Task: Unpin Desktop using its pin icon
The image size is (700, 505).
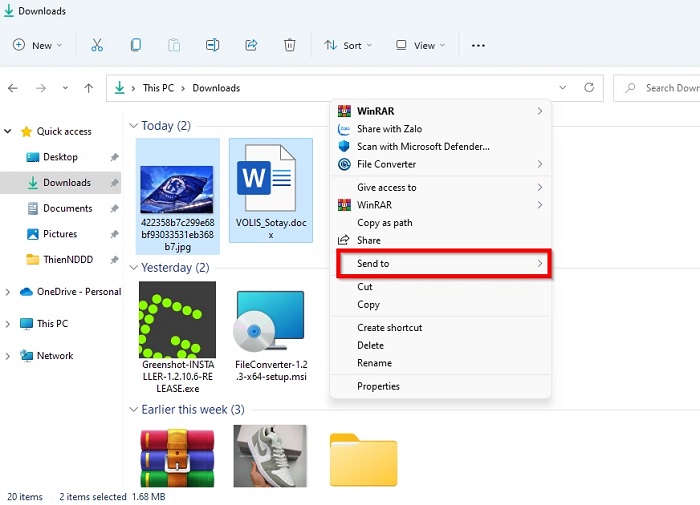Action: [114, 157]
